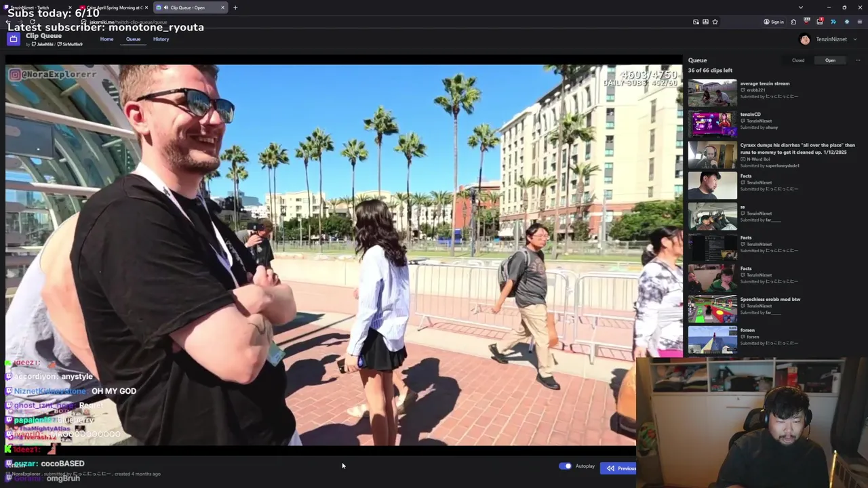Close the Clip Queue - Open tab
Screen dimensions: 868x488
222,7
